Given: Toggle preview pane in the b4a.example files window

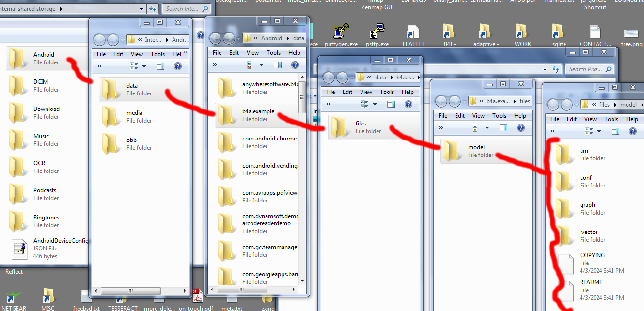Looking at the screenshot, I should click(x=503, y=128).
